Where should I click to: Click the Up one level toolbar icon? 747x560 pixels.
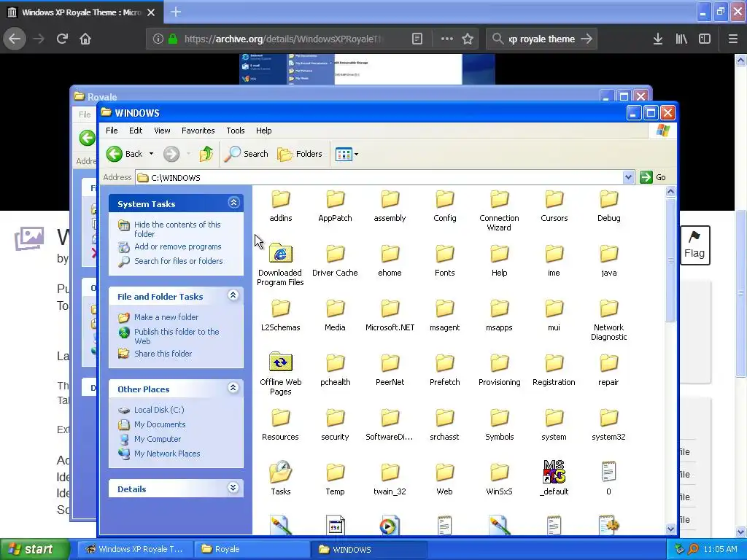click(x=206, y=154)
